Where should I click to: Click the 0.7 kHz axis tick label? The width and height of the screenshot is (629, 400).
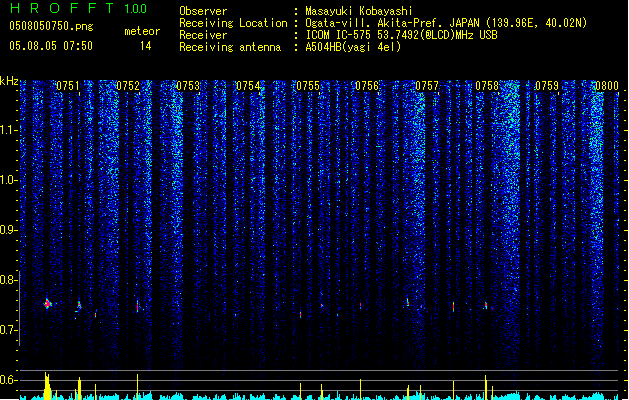click(x=9, y=330)
